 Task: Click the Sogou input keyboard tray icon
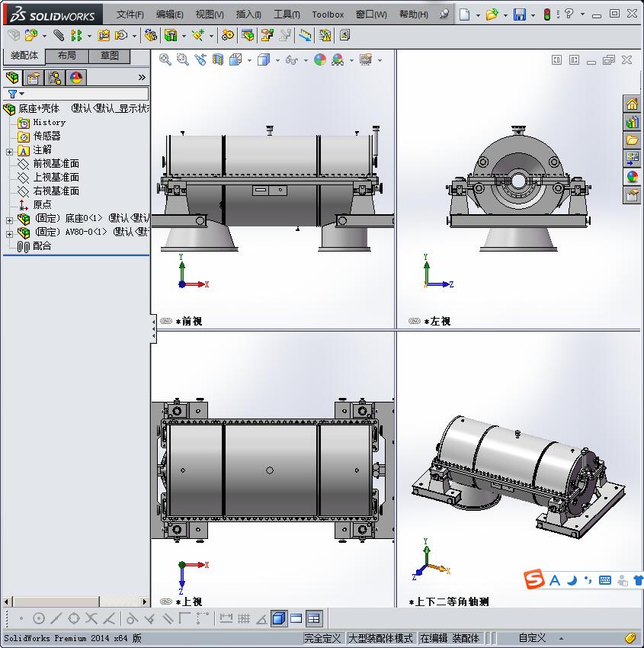coord(605,579)
